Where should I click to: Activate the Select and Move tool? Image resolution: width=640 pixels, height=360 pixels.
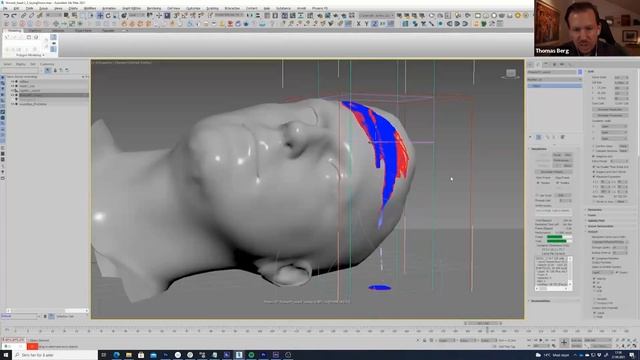coord(100,16)
